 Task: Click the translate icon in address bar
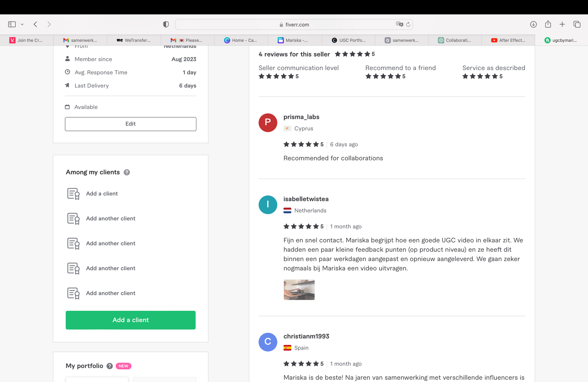click(399, 24)
